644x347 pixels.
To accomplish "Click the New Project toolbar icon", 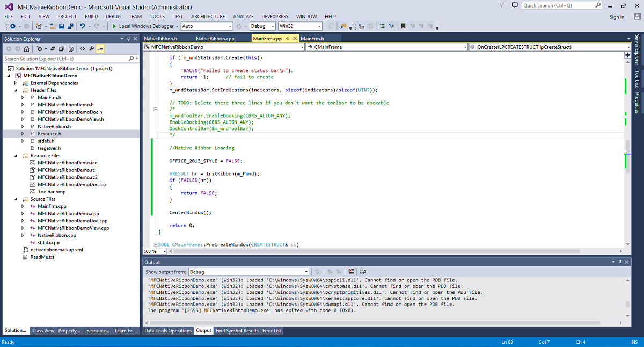I will tap(39, 26).
